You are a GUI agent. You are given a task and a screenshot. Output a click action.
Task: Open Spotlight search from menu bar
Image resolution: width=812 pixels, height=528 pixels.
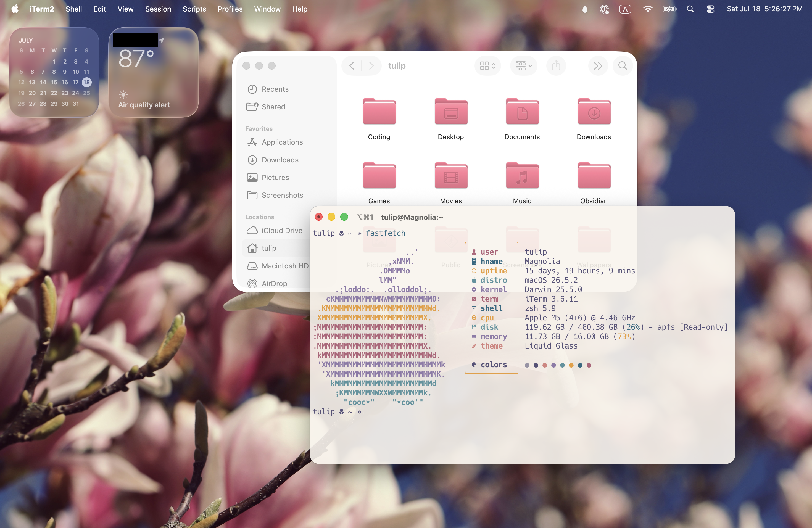coord(690,9)
